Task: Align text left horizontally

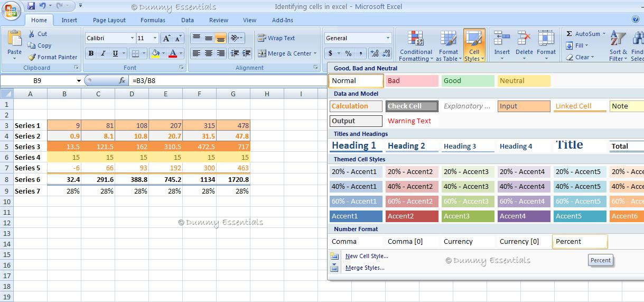Action: [x=196, y=53]
